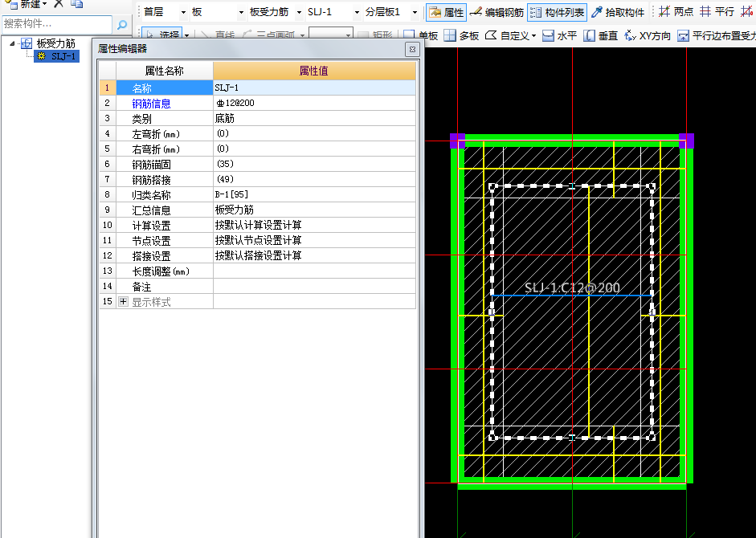Click the 钢筋信息 property name link
The image size is (756, 538).
[151, 104]
